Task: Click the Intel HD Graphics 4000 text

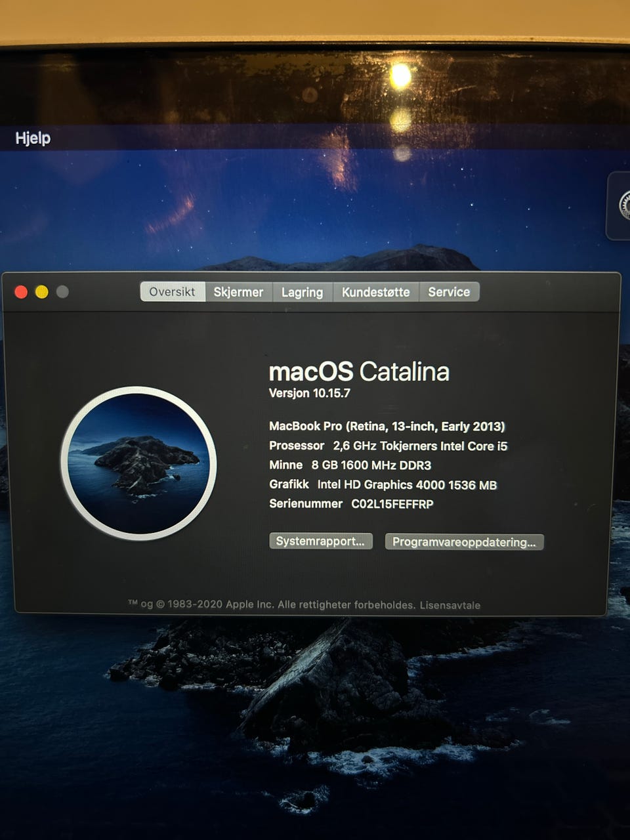Action: [x=407, y=485]
